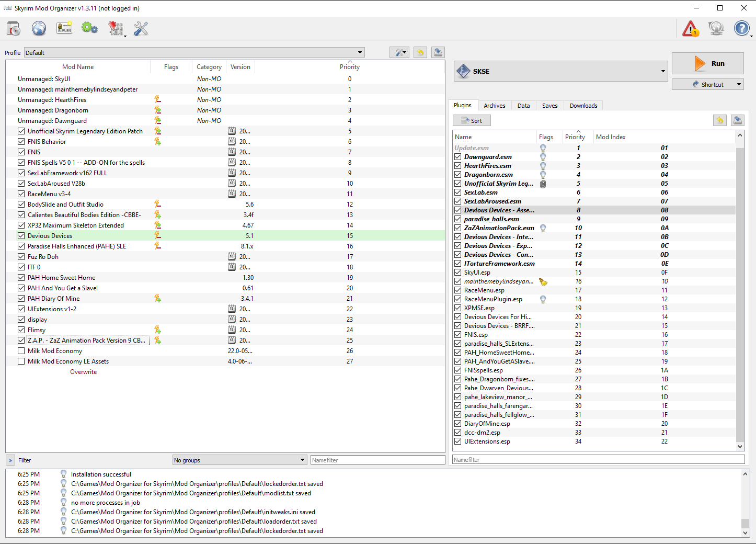Open the Data tab
This screenshot has width=756, height=544.
click(x=524, y=106)
